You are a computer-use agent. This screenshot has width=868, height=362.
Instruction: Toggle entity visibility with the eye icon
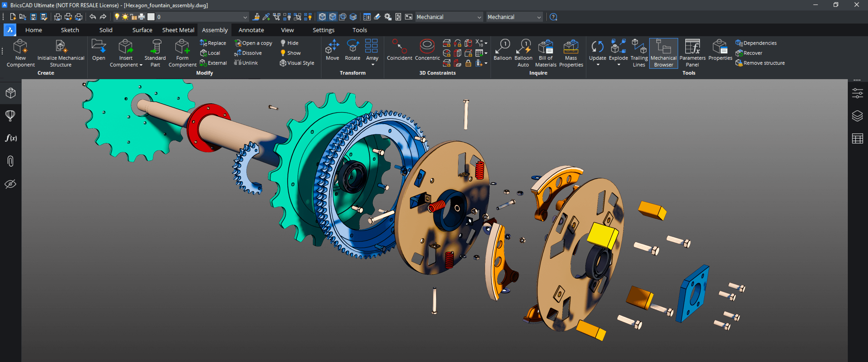click(10, 184)
